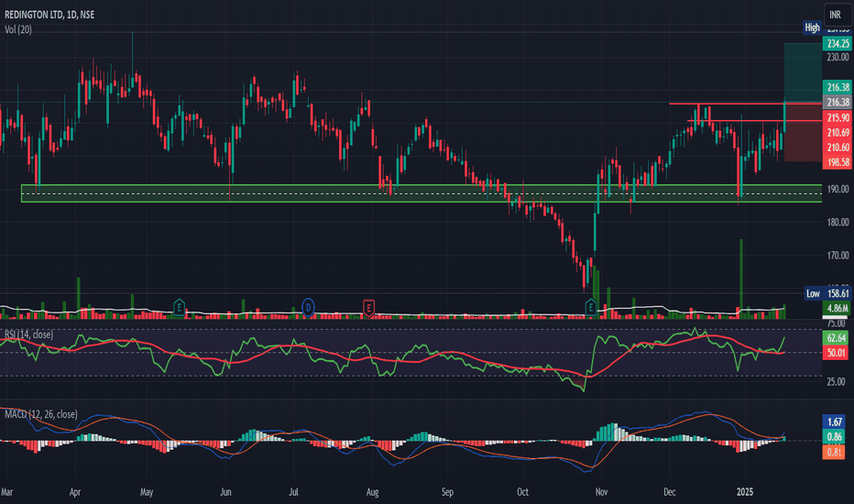
Task: Click the Jul label on the time axis
Action: pyautogui.click(x=293, y=492)
